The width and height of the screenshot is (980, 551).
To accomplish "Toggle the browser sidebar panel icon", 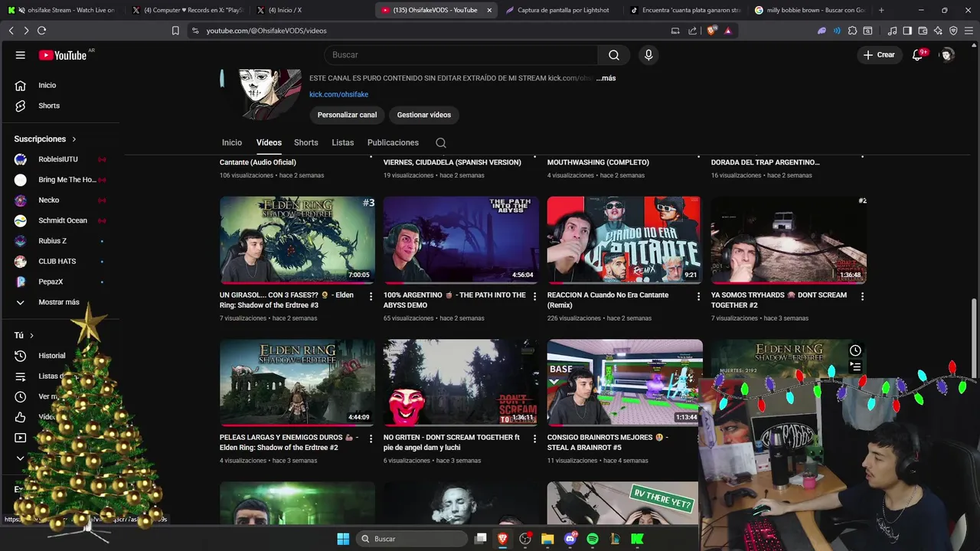I will pyautogui.click(x=907, y=31).
